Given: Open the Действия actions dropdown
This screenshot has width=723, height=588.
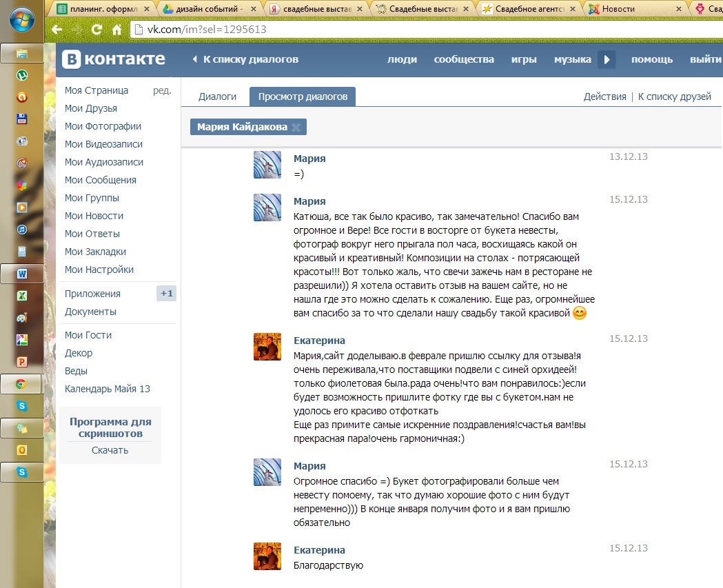Looking at the screenshot, I should [x=604, y=97].
